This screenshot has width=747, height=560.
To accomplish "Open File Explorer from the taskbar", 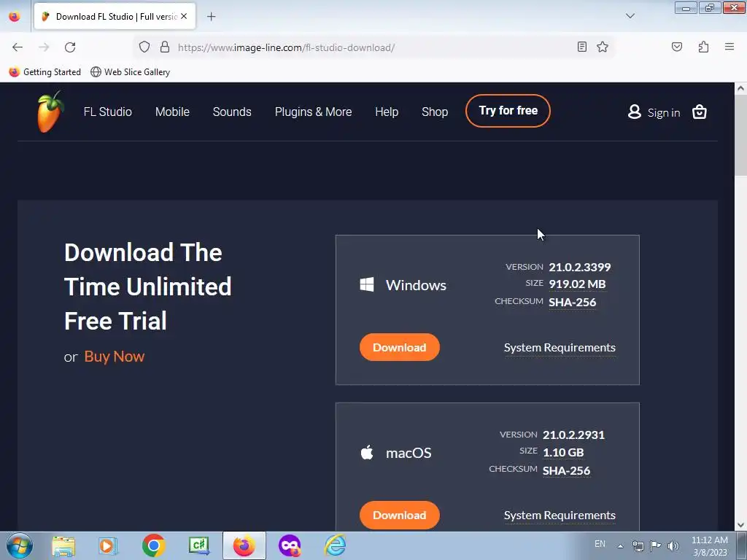I will coord(63,545).
